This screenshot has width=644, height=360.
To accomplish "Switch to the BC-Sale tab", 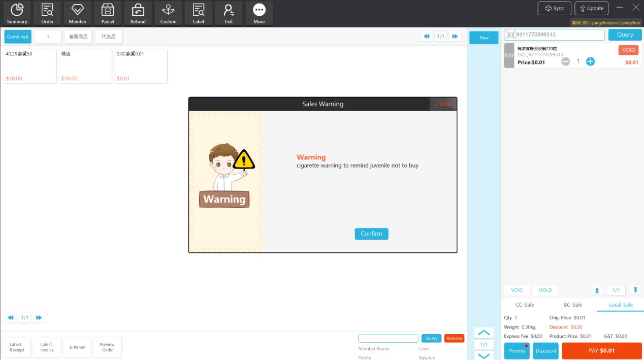I will pyautogui.click(x=573, y=305).
